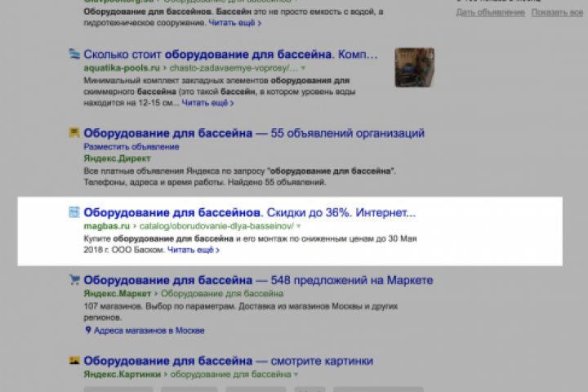Click the Показать все link
Screen dimensions: 588x392
[557, 12]
